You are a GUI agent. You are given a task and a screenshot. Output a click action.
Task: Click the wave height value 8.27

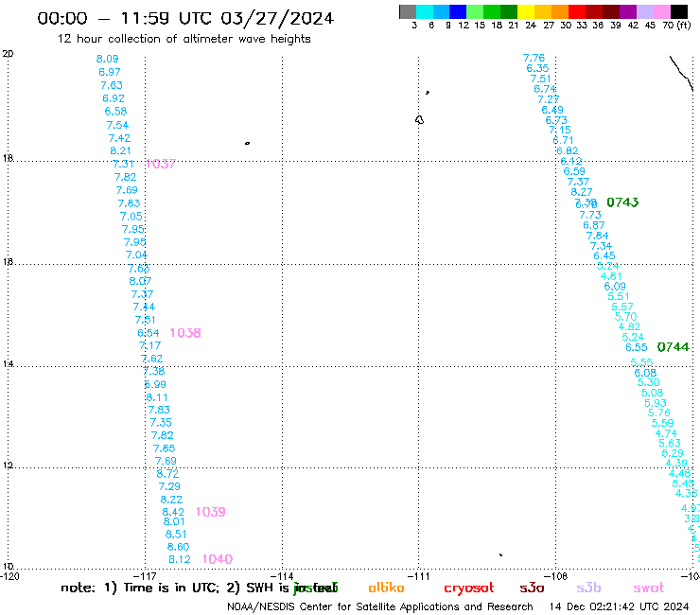pos(582,192)
